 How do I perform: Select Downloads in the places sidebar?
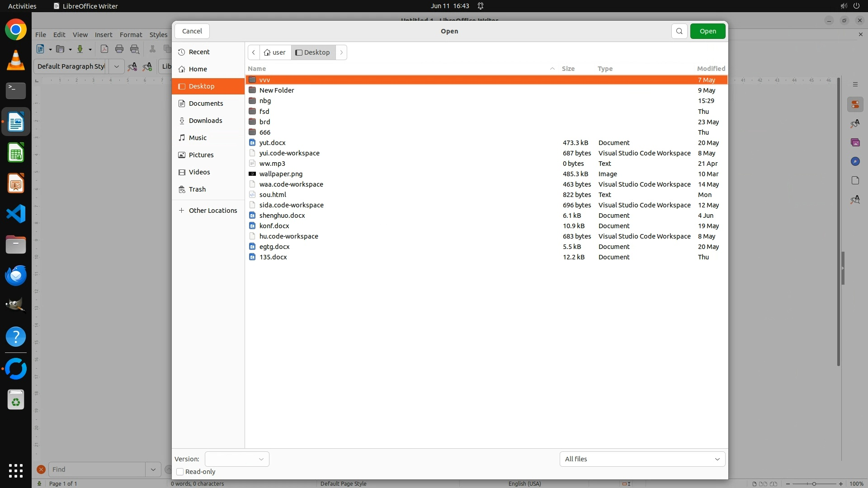205,121
